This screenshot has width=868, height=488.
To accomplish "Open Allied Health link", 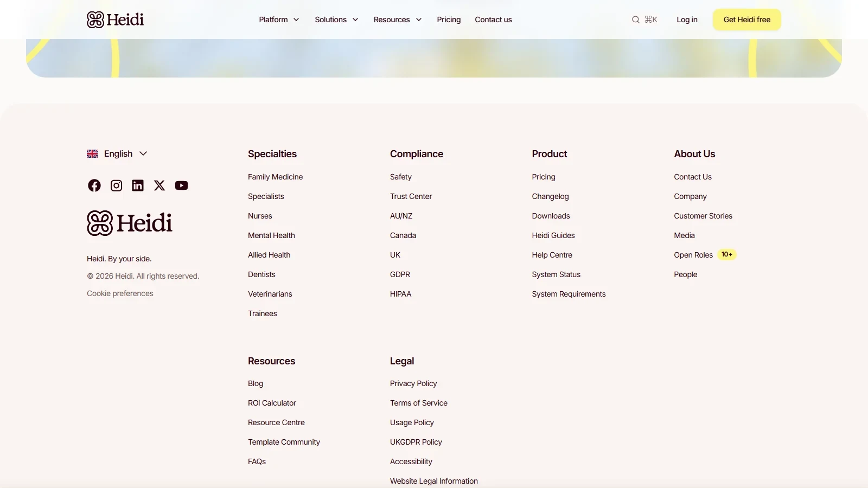I will coord(269,255).
